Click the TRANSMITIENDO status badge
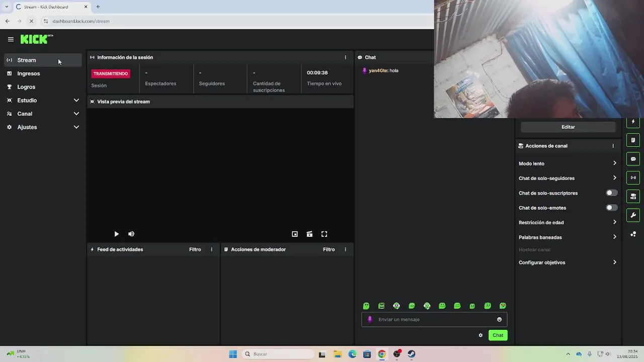The height and width of the screenshot is (362, 644). 111,73
